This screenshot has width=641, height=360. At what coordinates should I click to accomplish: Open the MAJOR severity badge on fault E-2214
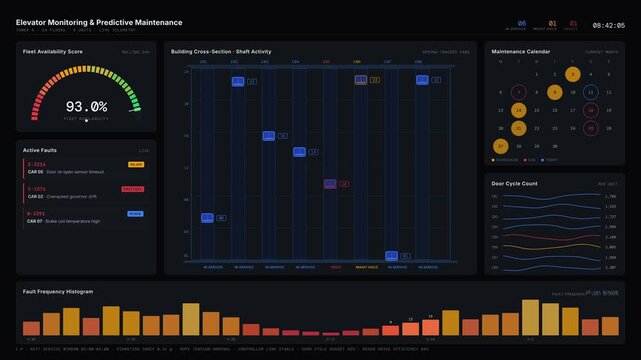tap(136, 164)
